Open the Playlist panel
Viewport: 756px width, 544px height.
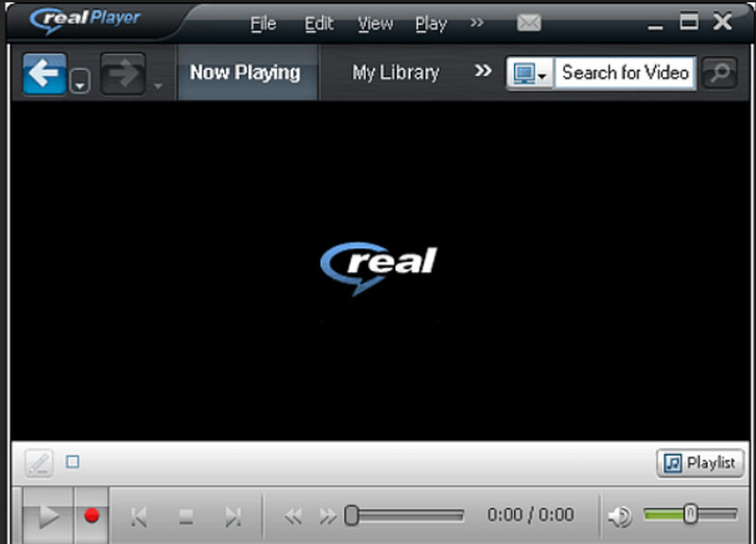pyautogui.click(x=700, y=463)
